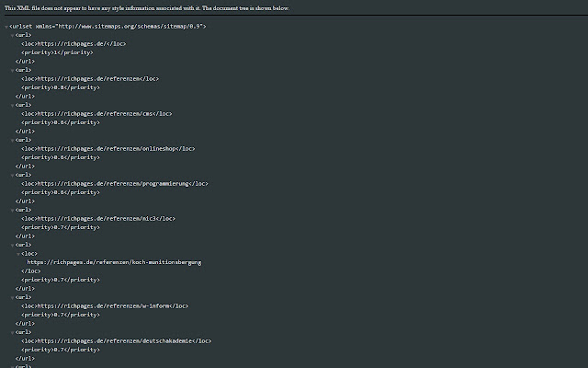Select the loc line for referenzen/w-inform

pos(105,306)
